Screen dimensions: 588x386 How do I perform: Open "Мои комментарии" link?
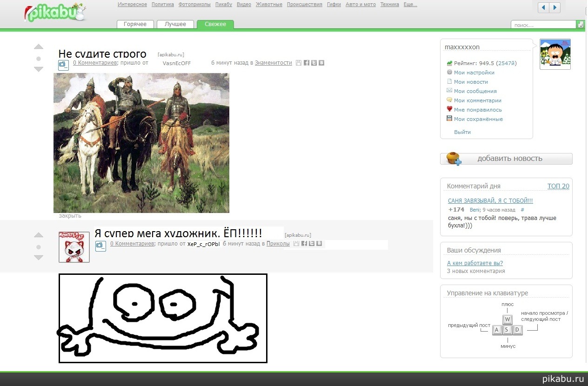point(478,100)
